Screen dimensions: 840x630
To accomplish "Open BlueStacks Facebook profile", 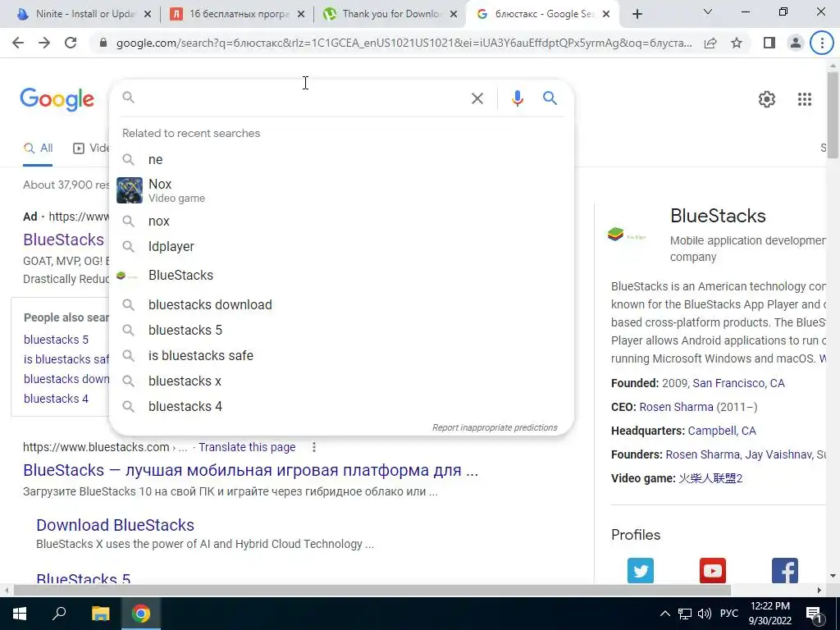I will (x=785, y=571).
